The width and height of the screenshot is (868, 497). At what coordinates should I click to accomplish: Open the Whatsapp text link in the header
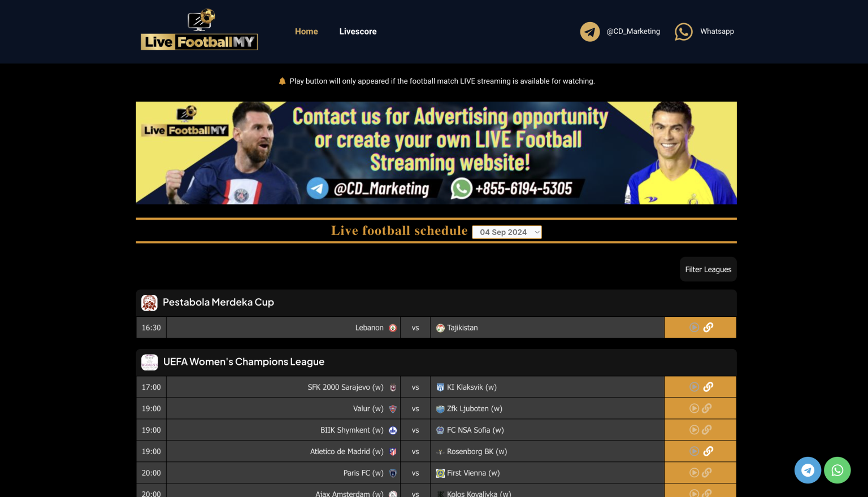click(717, 32)
